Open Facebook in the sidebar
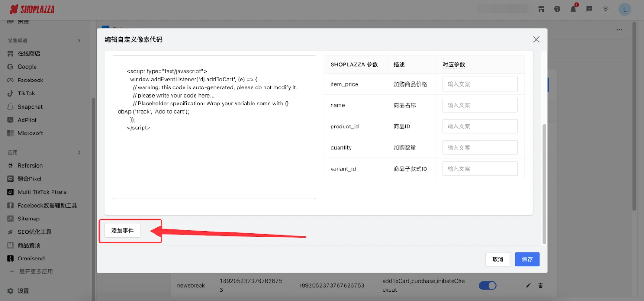This screenshot has width=644, height=301. 30,80
